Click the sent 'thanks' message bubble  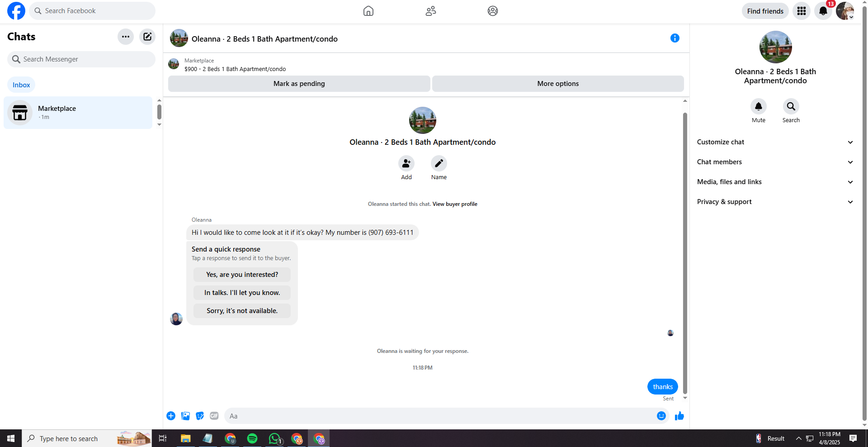point(663,387)
